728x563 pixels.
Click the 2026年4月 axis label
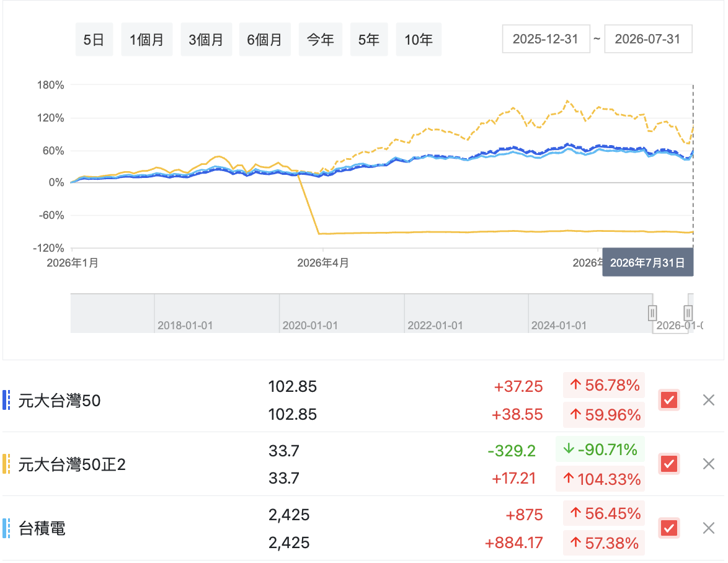(323, 263)
